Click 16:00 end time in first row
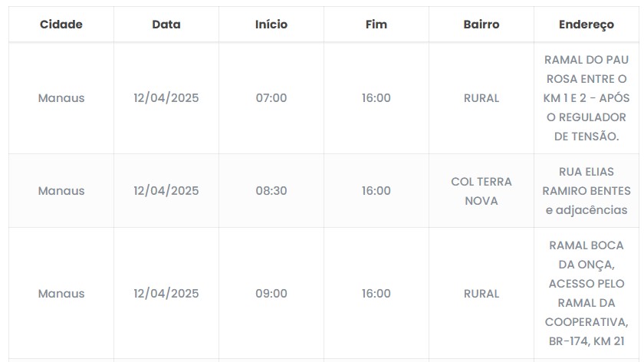644x362 pixels. click(x=376, y=98)
